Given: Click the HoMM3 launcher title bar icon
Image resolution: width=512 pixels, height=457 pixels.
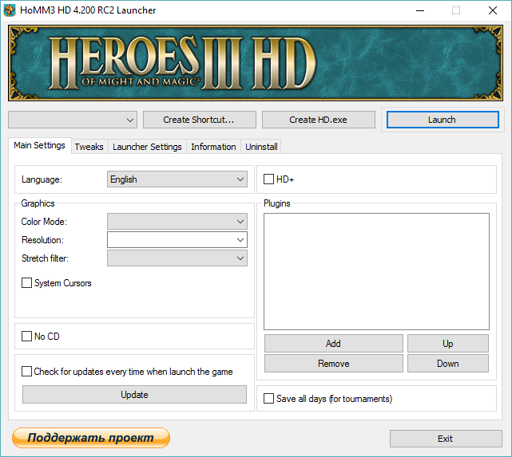Looking at the screenshot, I should (9, 10).
